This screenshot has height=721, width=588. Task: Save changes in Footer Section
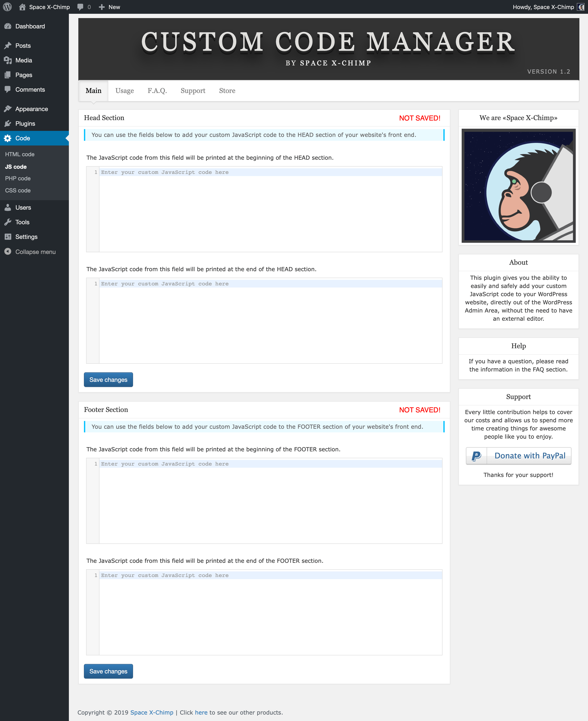108,671
